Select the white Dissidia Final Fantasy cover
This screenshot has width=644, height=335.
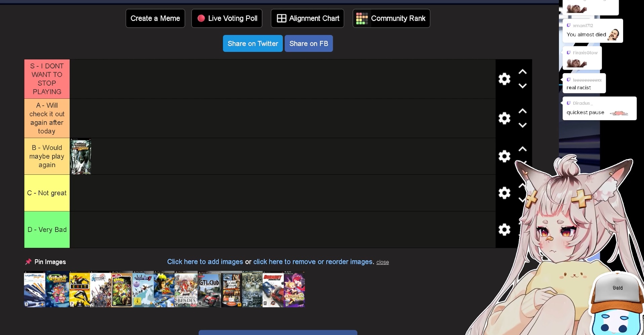coord(101,289)
